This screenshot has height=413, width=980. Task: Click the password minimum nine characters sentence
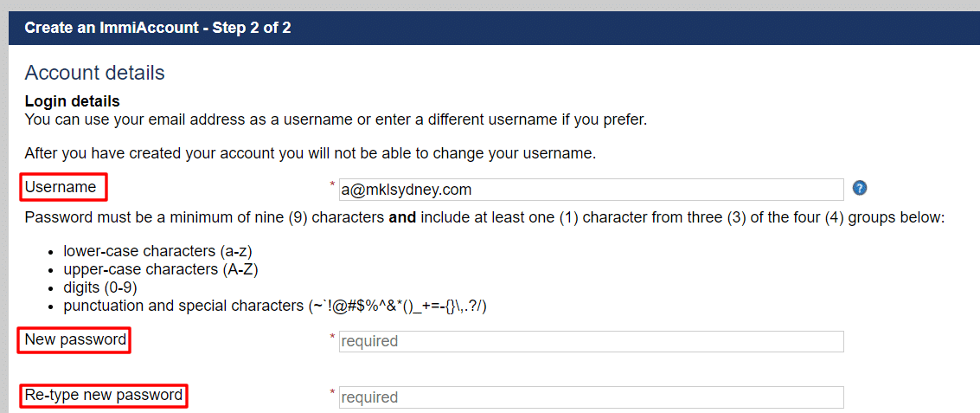pos(484,218)
